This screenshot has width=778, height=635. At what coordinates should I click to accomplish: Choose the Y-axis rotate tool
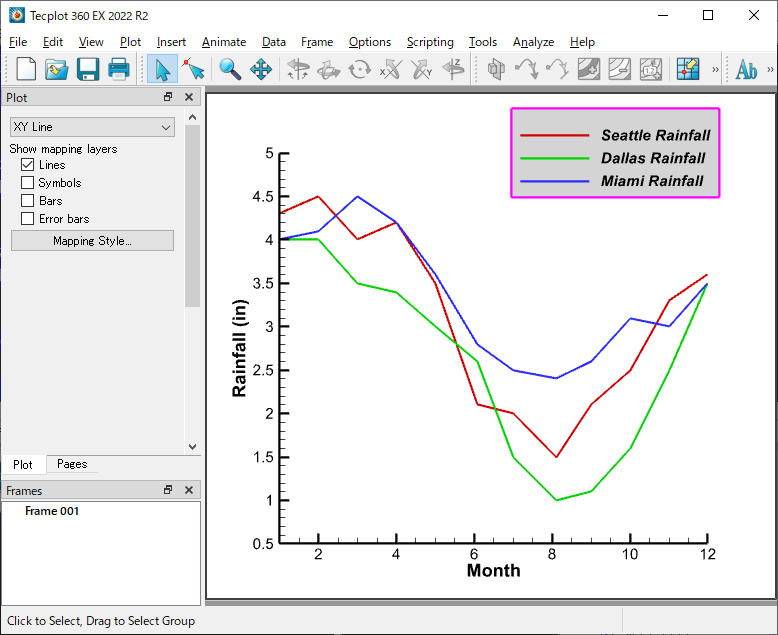pyautogui.click(x=421, y=69)
